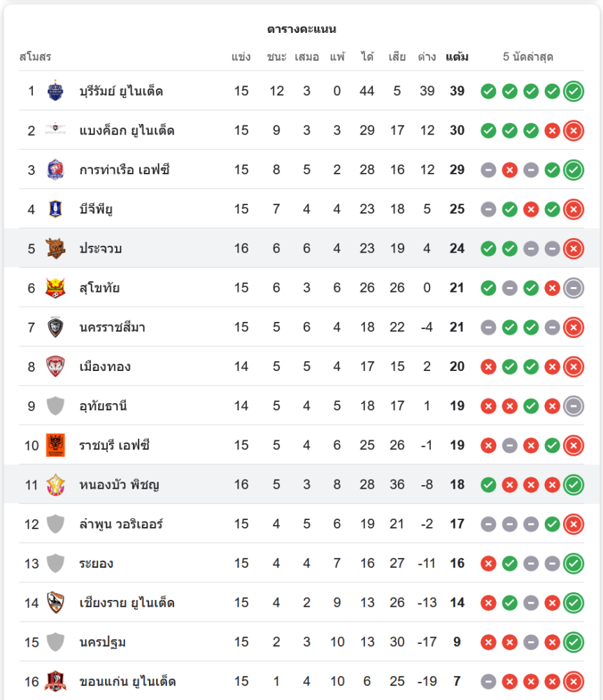Click the Prachuap (ประจวบ) team logo
The height and width of the screenshot is (700, 603).
click(x=55, y=248)
